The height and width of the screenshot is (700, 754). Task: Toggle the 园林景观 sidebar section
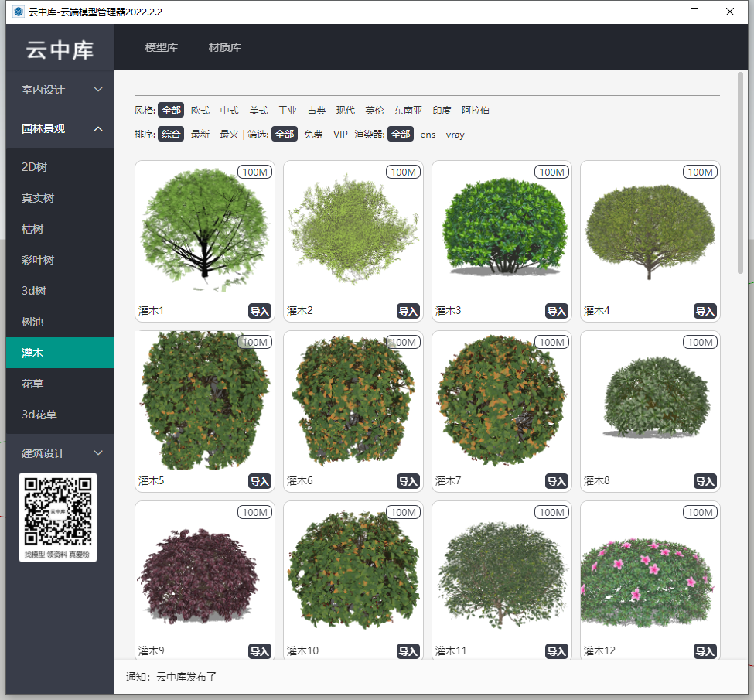click(60, 128)
